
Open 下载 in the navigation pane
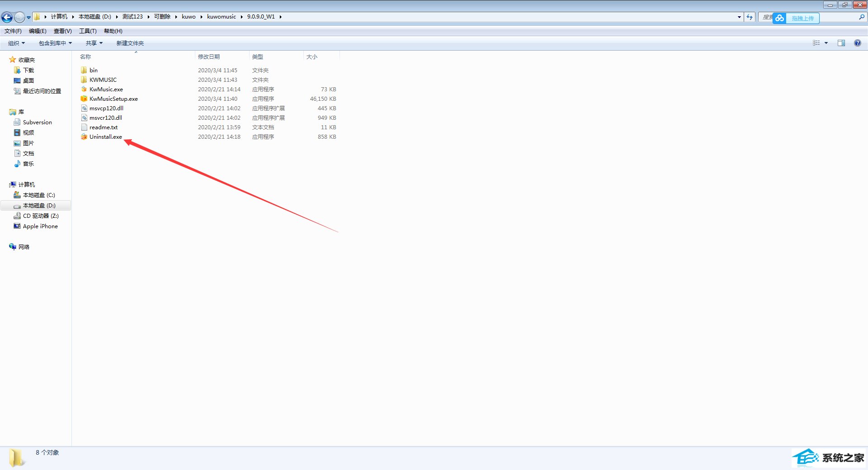(x=28, y=70)
